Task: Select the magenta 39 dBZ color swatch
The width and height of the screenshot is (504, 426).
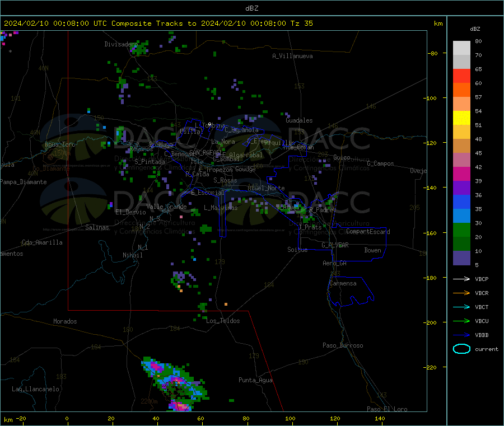Action: 461,174
